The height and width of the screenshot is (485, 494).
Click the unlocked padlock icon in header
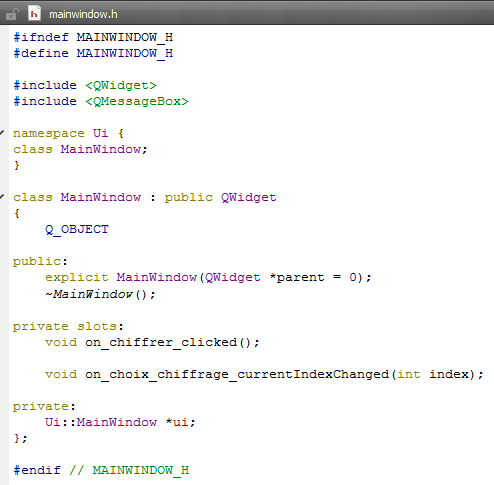click(x=12, y=14)
